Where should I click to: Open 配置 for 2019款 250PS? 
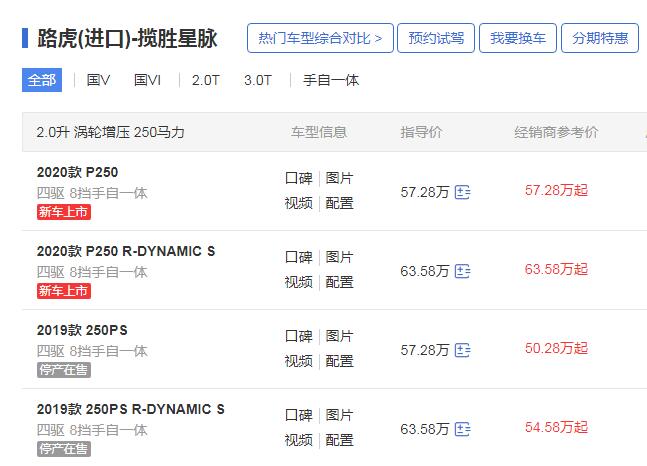click(x=339, y=361)
